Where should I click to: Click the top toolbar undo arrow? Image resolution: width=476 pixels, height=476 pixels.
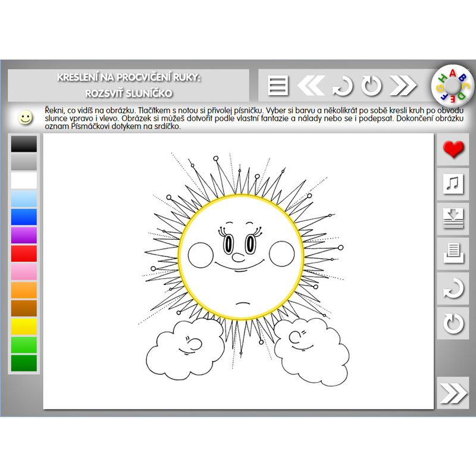point(343,86)
